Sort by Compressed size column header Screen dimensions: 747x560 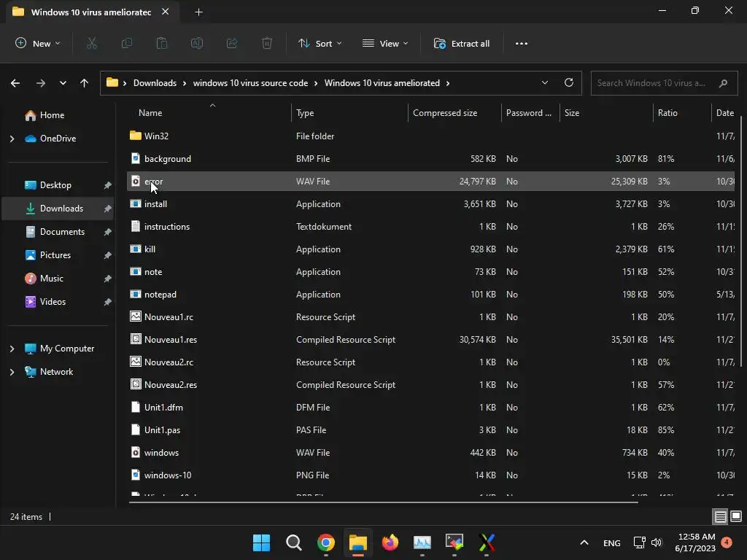pos(454,113)
